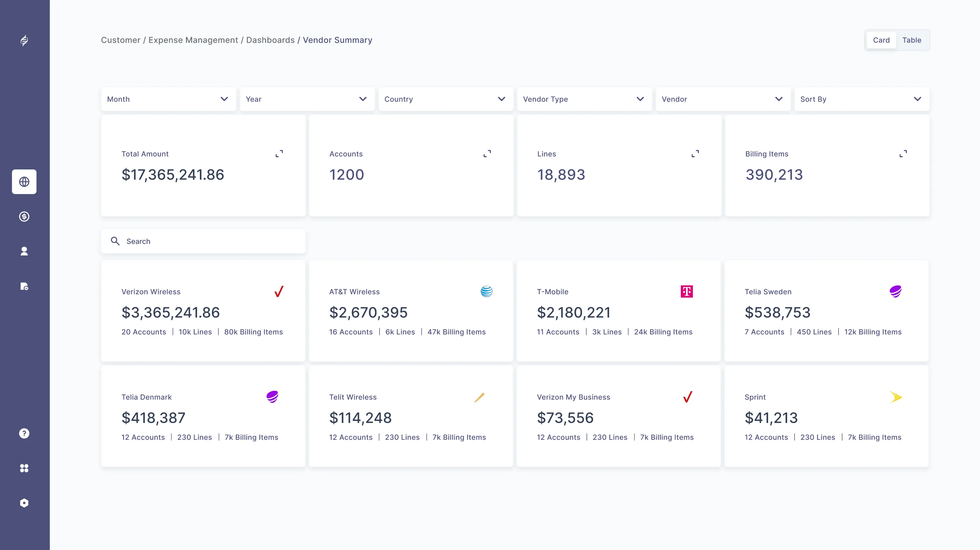
Task: Open the Month dropdown
Action: click(168, 99)
